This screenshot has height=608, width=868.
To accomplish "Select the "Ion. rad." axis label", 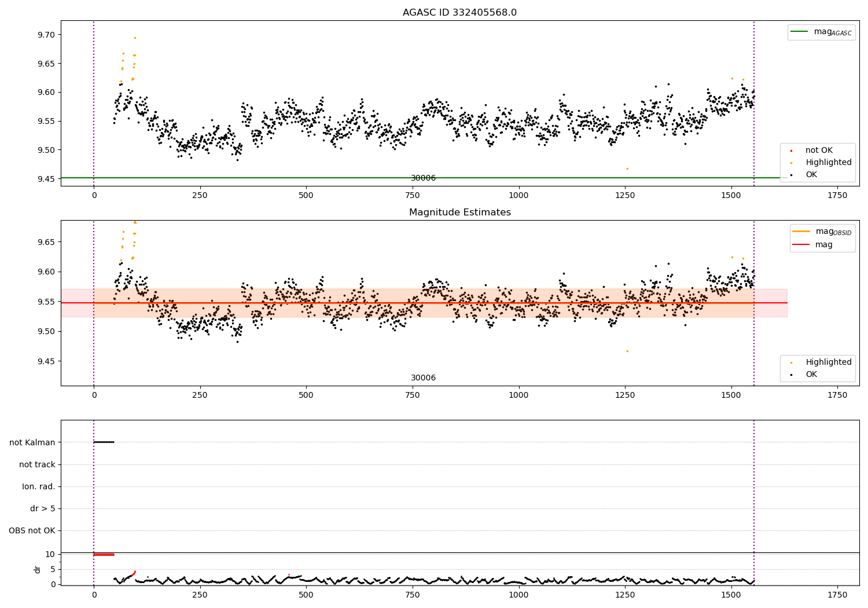I will 39,487.
